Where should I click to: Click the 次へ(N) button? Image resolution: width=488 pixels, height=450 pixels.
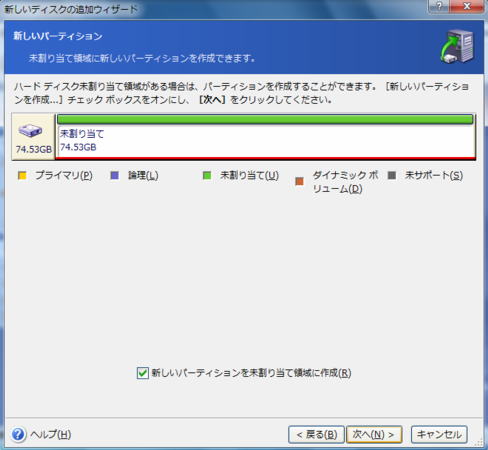click(x=374, y=434)
